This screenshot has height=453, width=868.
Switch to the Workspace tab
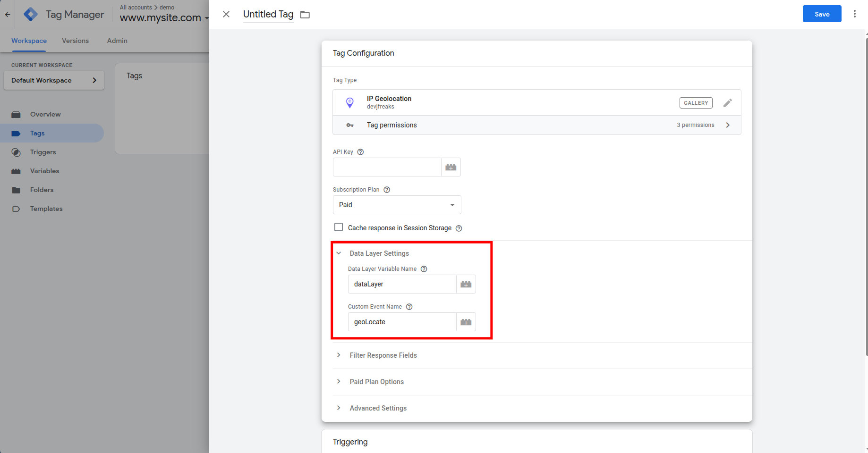click(x=29, y=41)
